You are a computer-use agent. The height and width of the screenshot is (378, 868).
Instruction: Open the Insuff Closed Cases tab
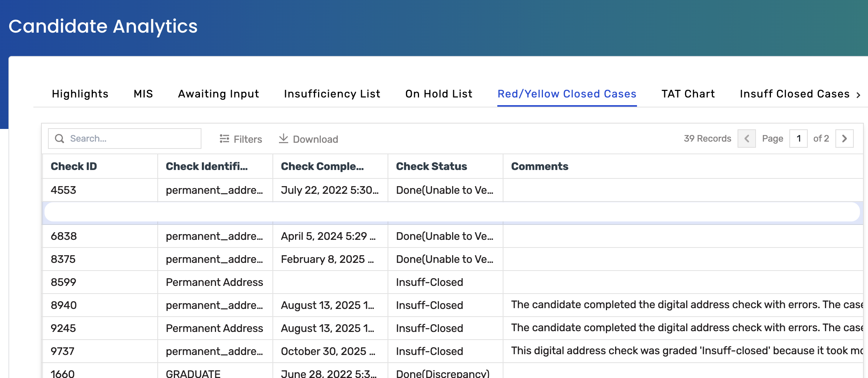[794, 94]
